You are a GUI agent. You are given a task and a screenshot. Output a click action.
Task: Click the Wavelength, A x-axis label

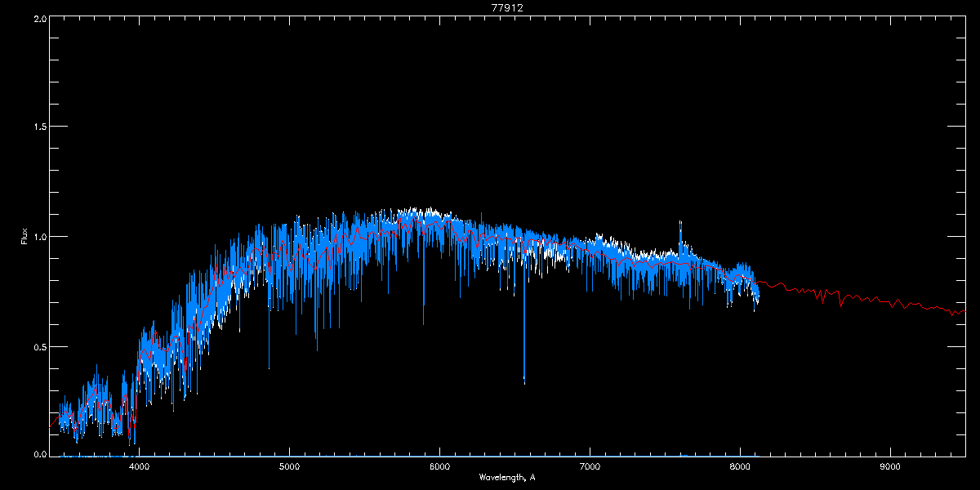pyautogui.click(x=507, y=477)
